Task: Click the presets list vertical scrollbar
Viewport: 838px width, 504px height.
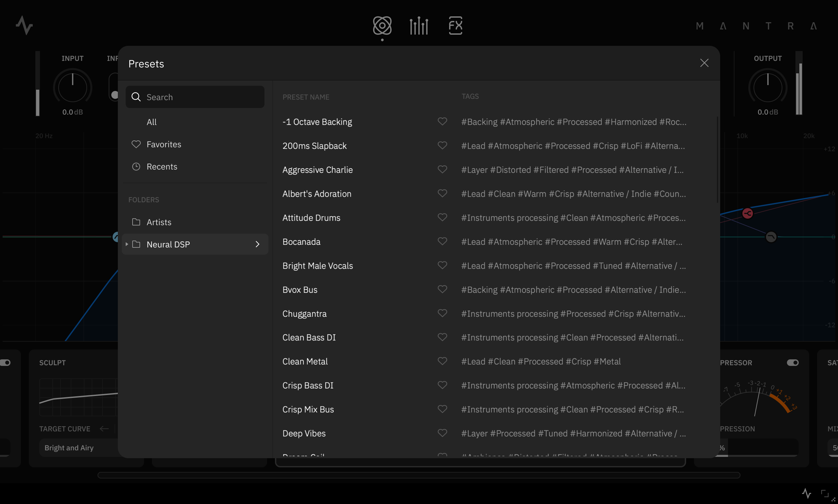Action: (718, 160)
